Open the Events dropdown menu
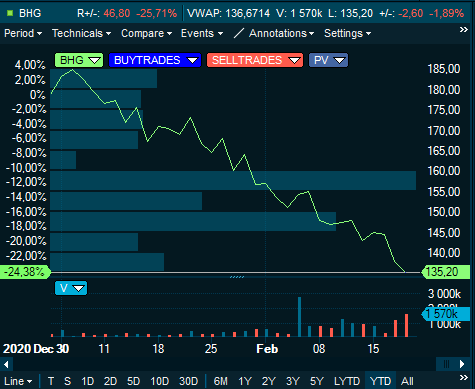Screen dimensions: 475x389 coord(202,33)
